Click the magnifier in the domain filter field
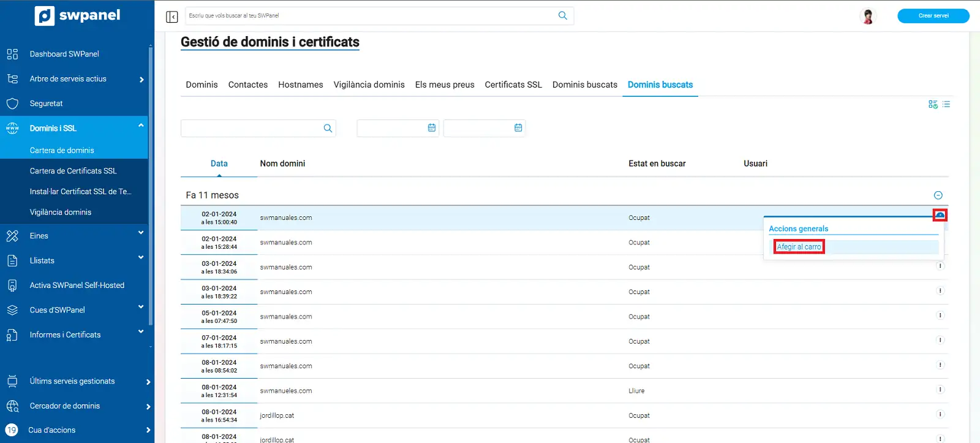 (328, 128)
